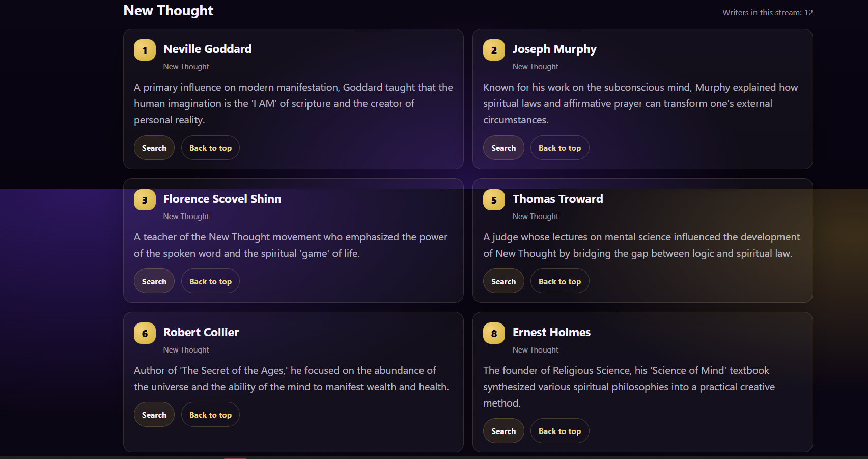
Task: Click the number 6 badge beside Robert Collier
Action: tap(145, 333)
